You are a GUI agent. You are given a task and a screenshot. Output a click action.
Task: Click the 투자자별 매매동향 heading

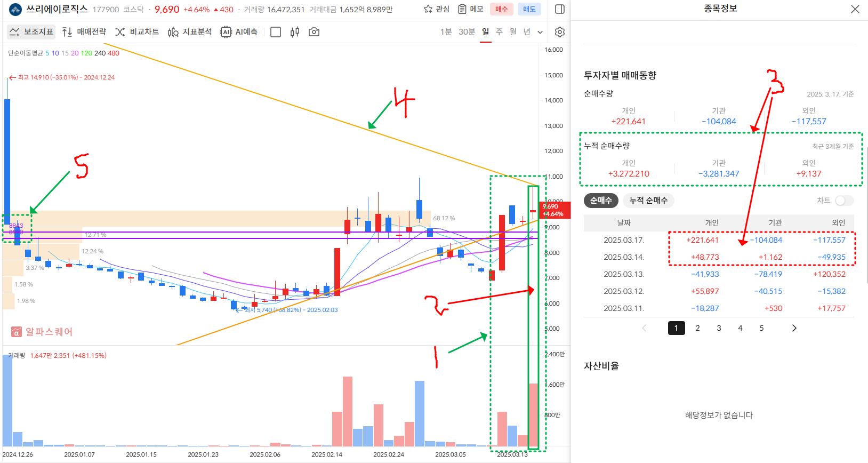pyautogui.click(x=620, y=76)
